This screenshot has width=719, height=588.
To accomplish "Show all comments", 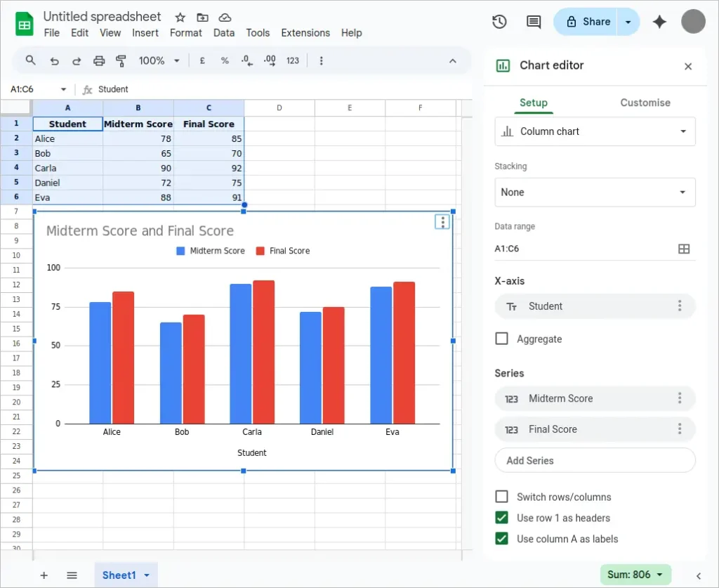I will 533,22.
